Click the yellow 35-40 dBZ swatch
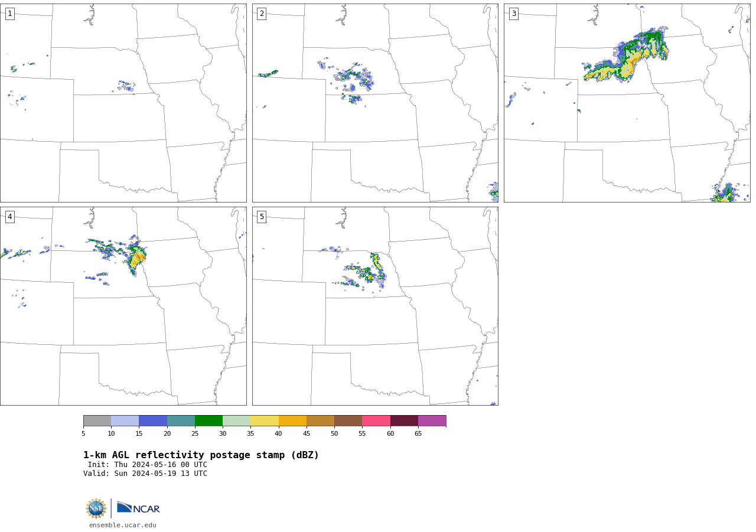 click(x=265, y=420)
